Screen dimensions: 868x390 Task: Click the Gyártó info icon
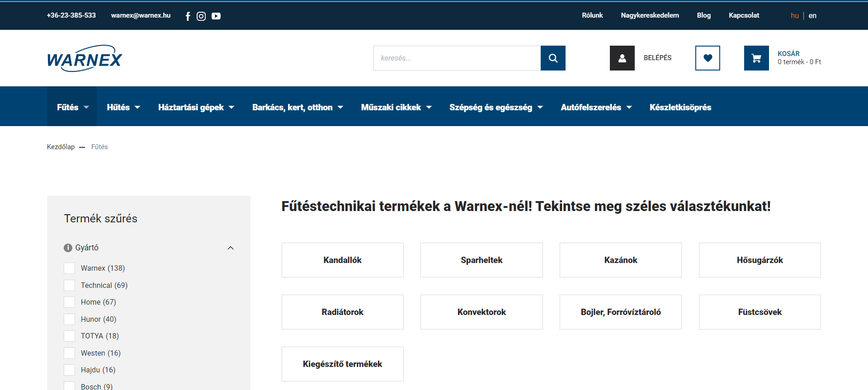pos(68,248)
